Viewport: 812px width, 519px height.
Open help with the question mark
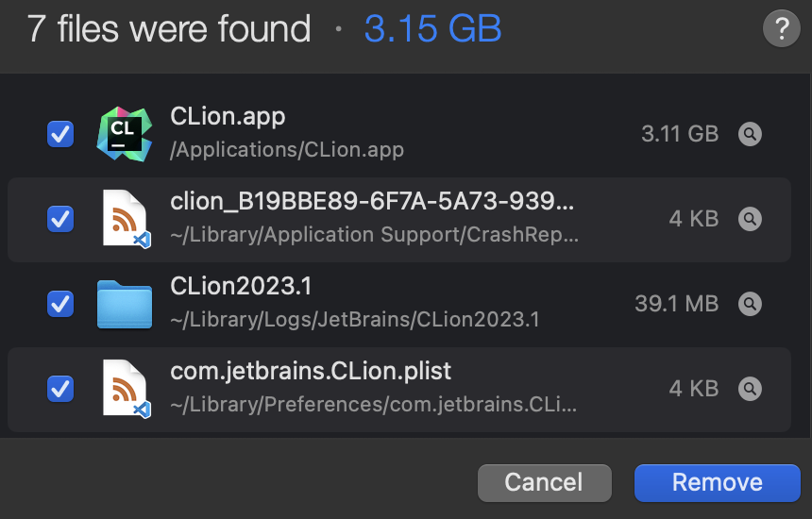781,30
